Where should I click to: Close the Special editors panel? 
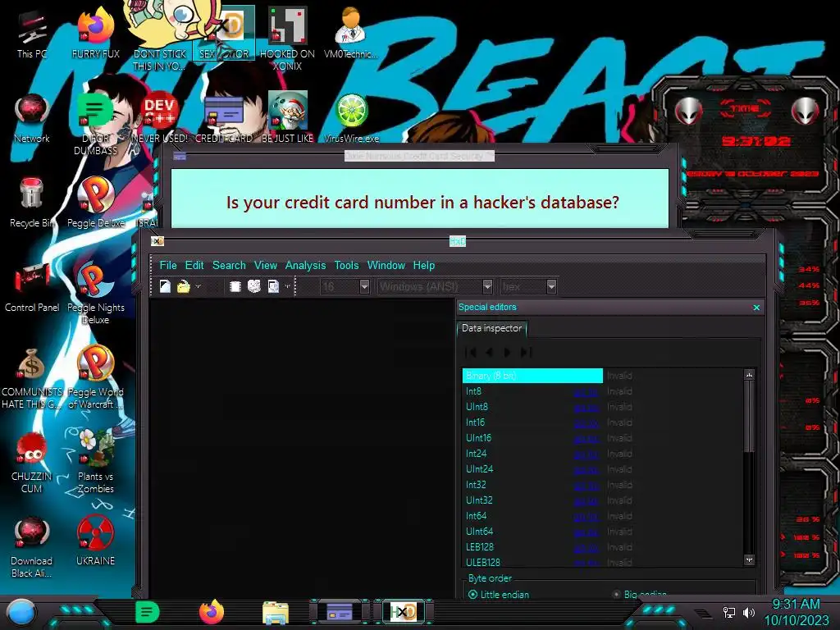(x=756, y=308)
